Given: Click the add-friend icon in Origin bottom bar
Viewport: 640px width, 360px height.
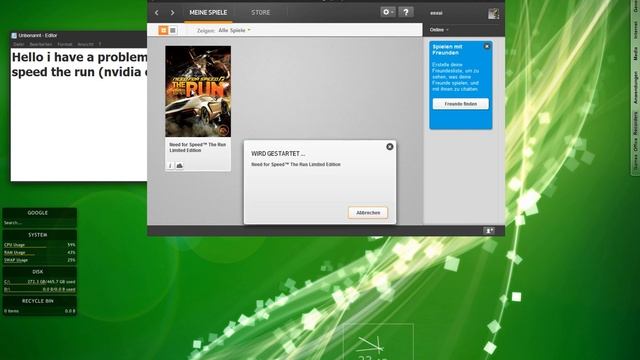Looking at the screenshot, I should coord(489,231).
